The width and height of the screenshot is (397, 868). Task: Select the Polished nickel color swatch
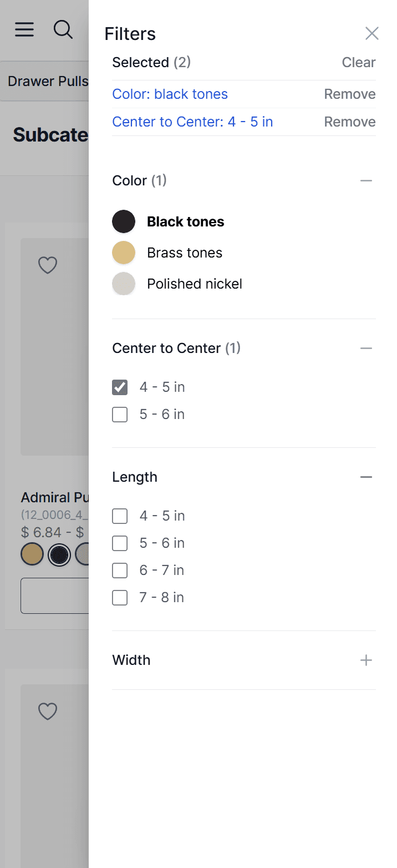pyautogui.click(x=124, y=284)
